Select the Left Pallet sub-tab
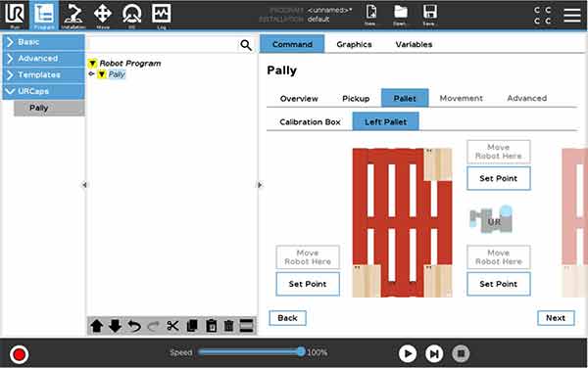The height and width of the screenshot is (368, 588). click(x=385, y=121)
